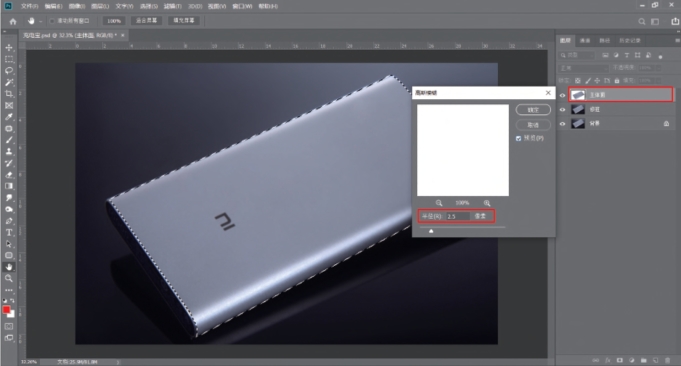Open the 窗口(W) menu
The image size is (681, 366).
[243, 7]
